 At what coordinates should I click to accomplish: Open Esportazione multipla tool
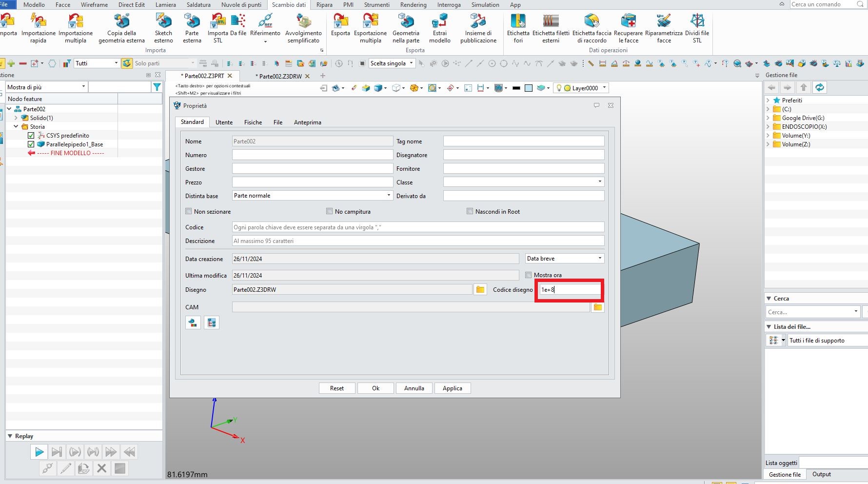pyautogui.click(x=371, y=28)
